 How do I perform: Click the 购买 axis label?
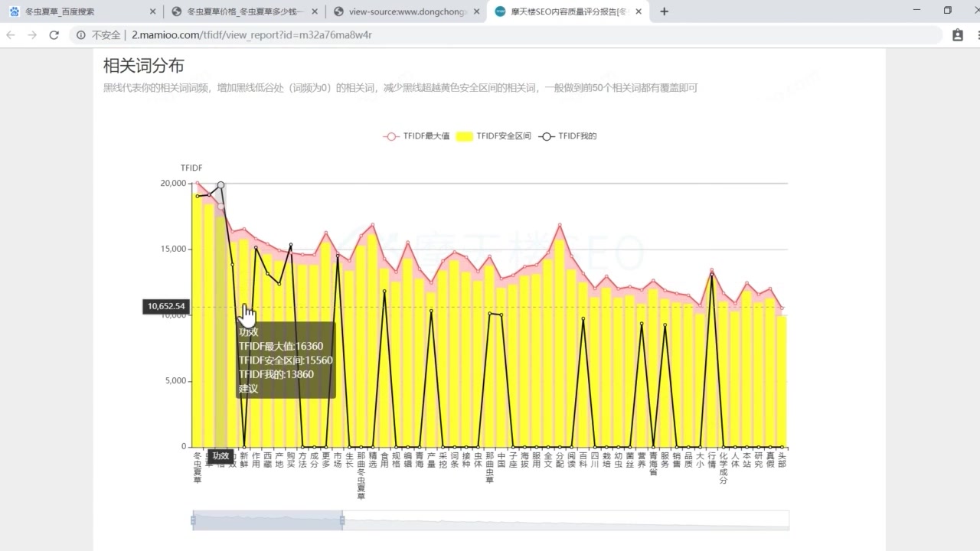(291, 459)
